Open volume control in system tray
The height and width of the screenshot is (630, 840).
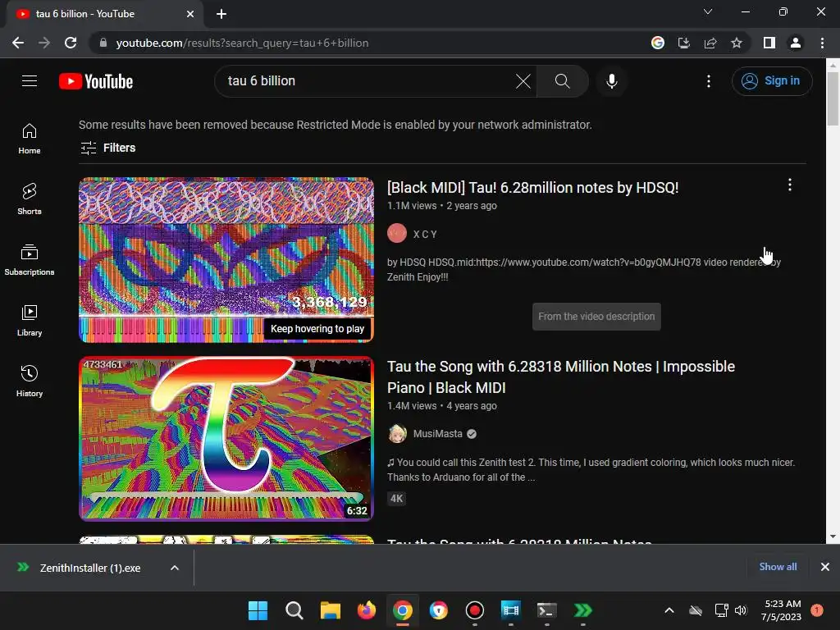point(741,610)
